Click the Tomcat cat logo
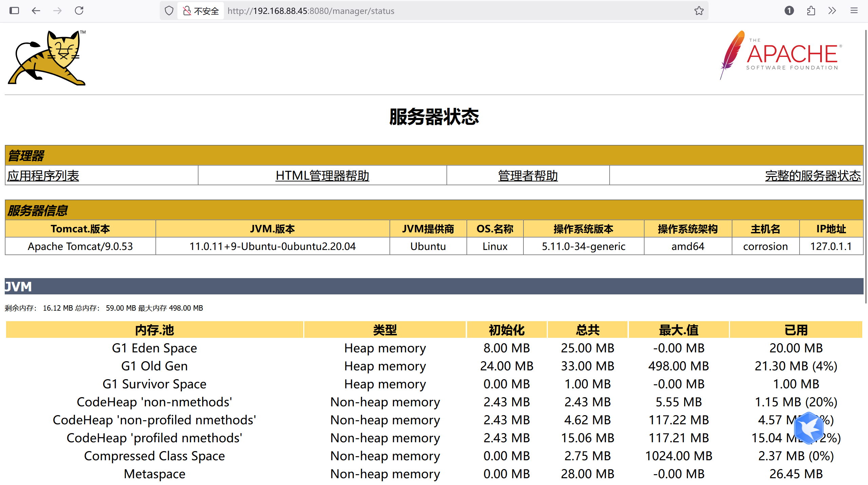This screenshot has width=868, height=485. click(x=47, y=58)
